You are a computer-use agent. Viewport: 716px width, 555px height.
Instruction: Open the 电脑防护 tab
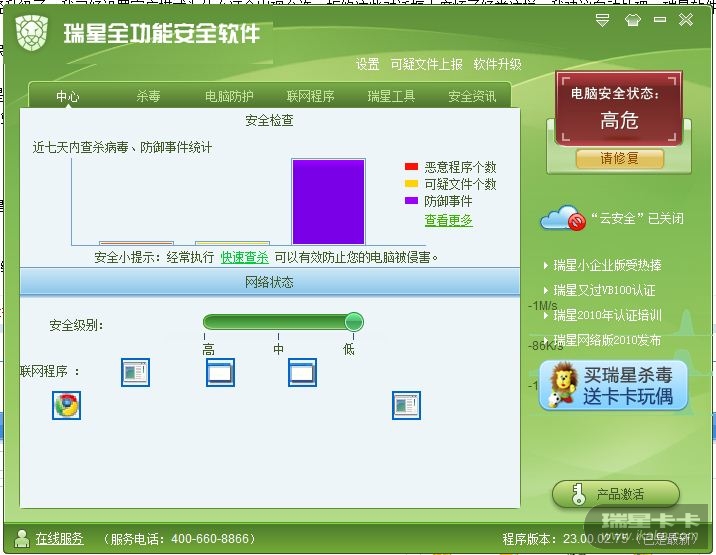click(x=229, y=96)
